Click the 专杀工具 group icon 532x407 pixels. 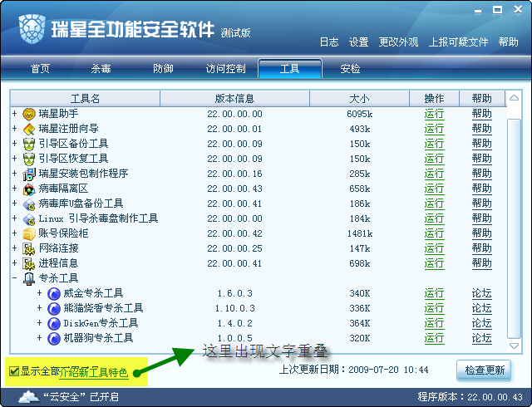point(29,278)
